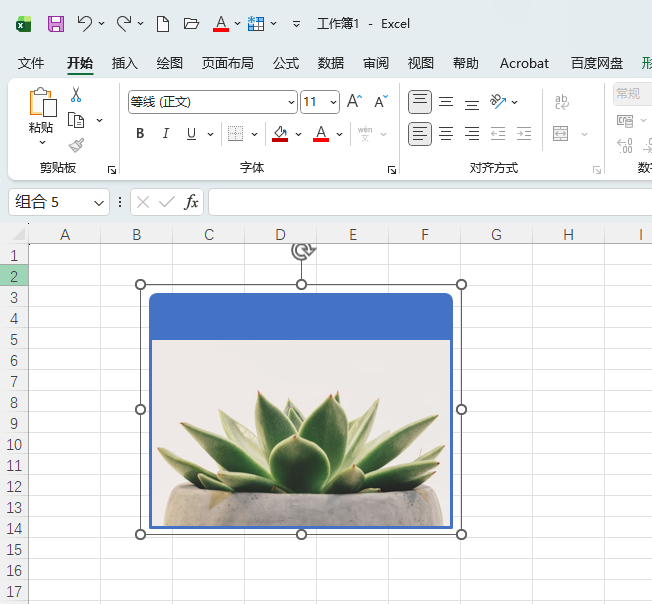Switch to the 页面布局 tab
Image resolution: width=652 pixels, height=604 pixels.
click(227, 63)
